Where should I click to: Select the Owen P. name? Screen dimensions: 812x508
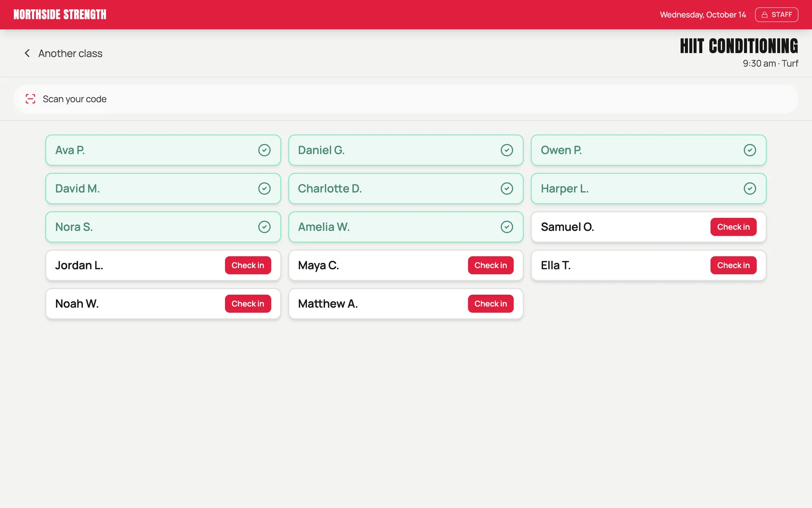coord(561,150)
